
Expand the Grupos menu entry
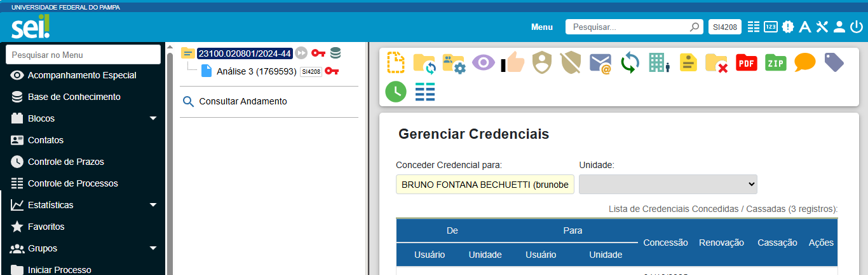153,248
